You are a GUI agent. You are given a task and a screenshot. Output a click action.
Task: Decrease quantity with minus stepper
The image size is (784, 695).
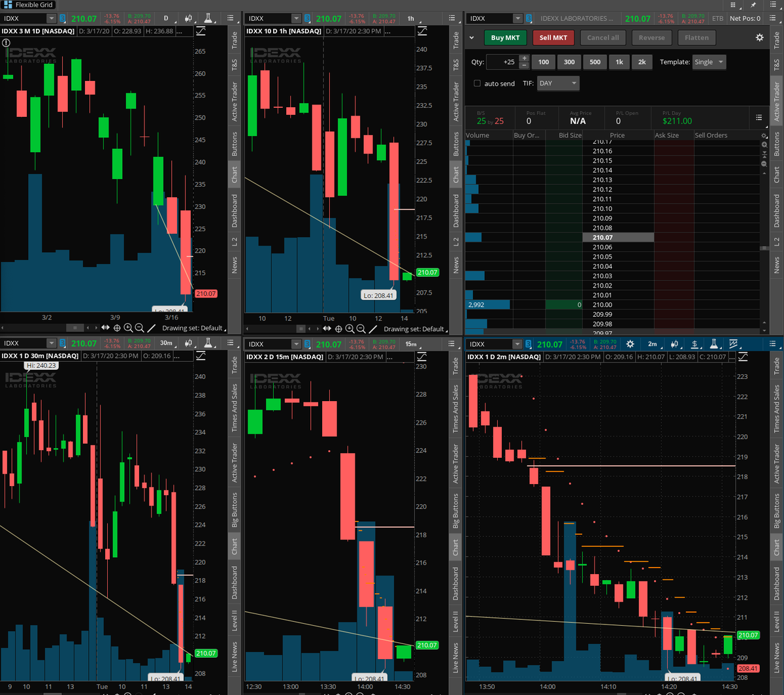[x=524, y=66]
